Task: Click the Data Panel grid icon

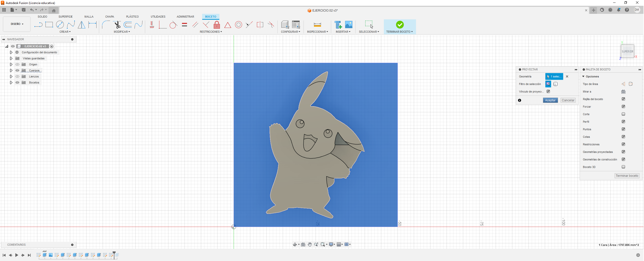Action: pyautogui.click(x=4, y=10)
